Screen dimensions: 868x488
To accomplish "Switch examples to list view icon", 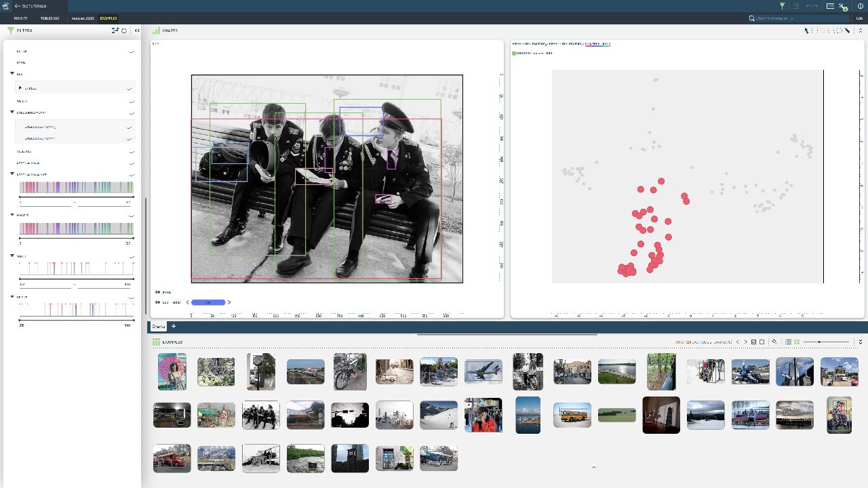I will click(x=788, y=342).
